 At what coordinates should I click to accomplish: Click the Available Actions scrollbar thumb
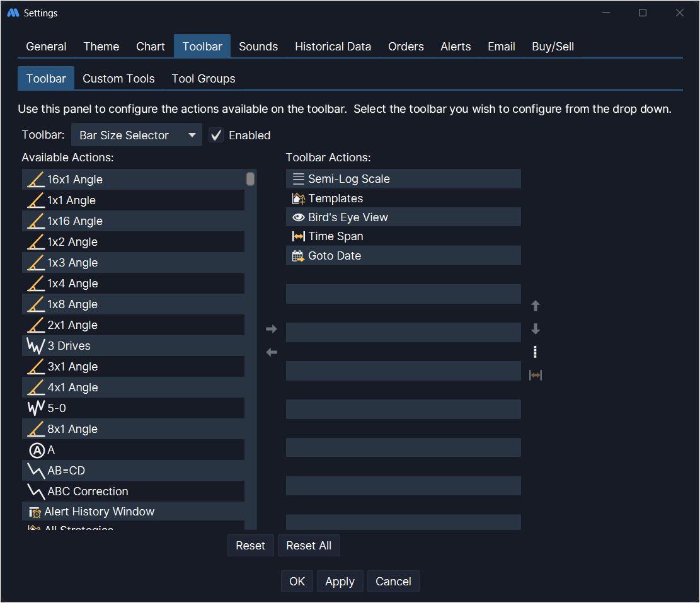point(250,179)
